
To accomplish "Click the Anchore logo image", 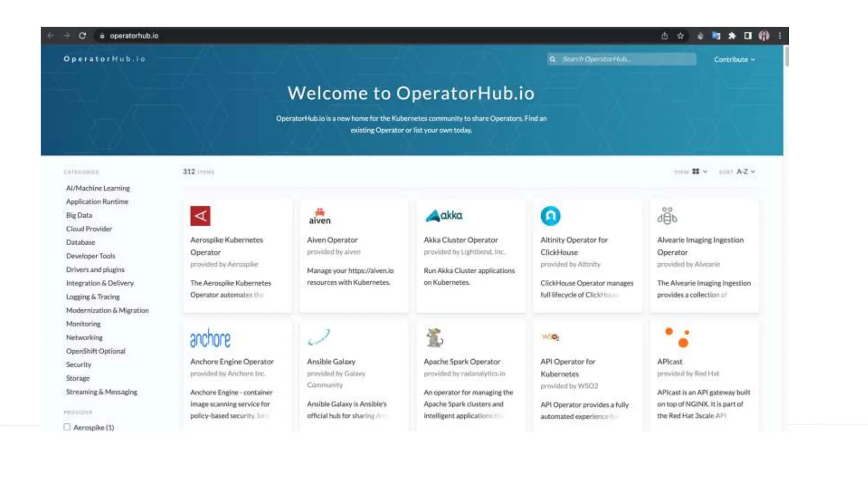I will [x=210, y=338].
